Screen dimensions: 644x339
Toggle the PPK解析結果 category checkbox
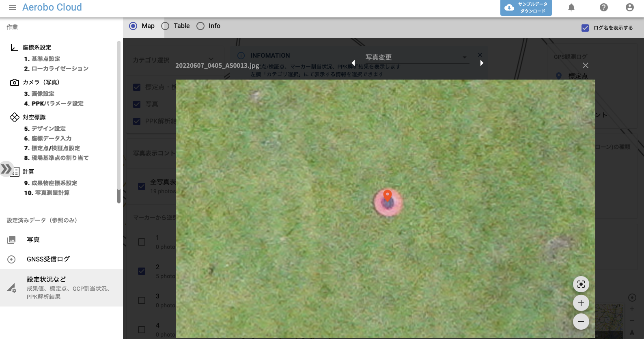point(137,121)
